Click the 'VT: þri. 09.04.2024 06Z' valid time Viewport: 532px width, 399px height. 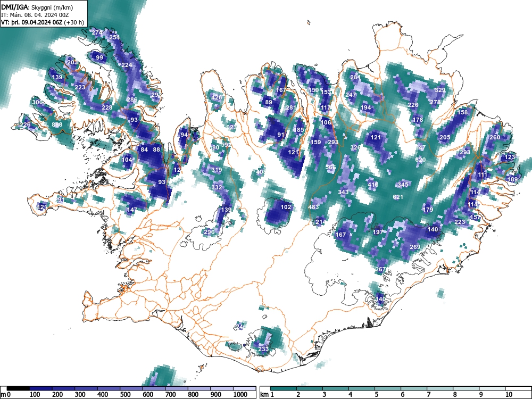click(x=32, y=23)
